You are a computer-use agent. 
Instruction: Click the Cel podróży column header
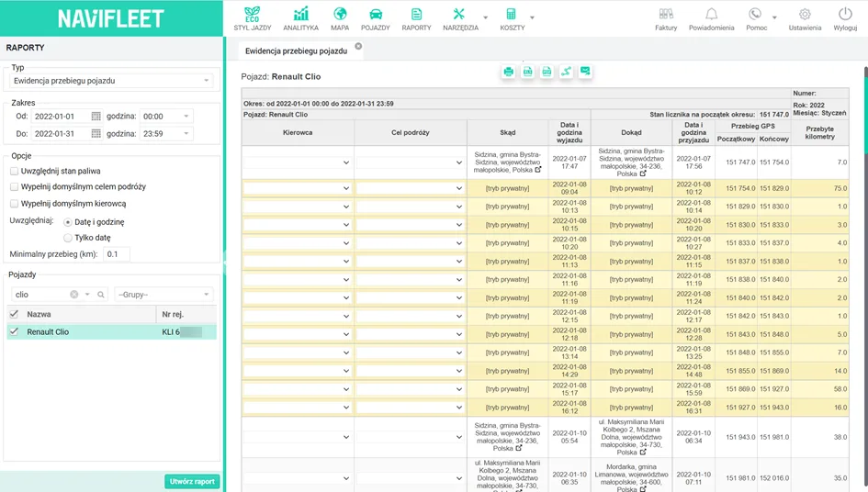[411, 133]
